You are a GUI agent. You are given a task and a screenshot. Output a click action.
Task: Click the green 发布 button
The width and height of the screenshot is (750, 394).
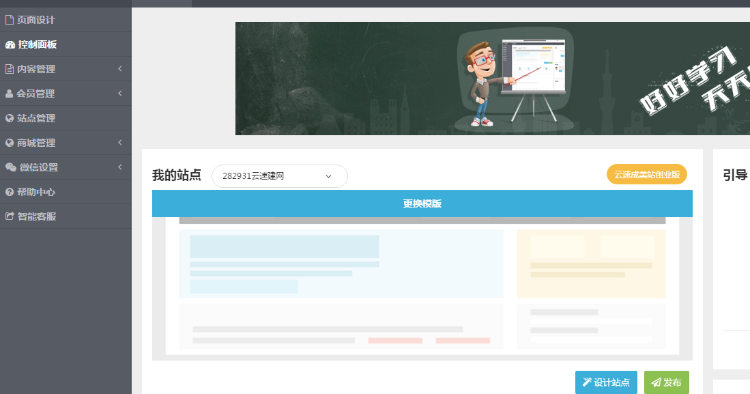point(666,383)
